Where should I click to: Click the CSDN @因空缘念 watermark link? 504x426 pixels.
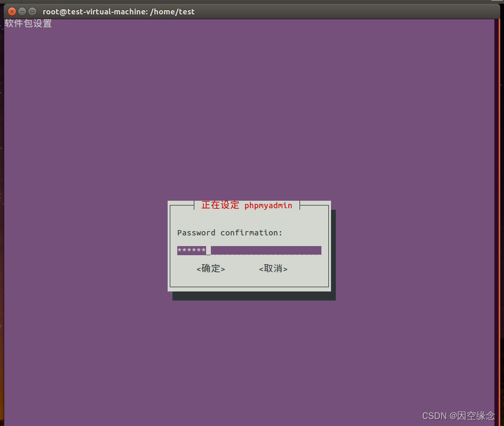point(459,416)
